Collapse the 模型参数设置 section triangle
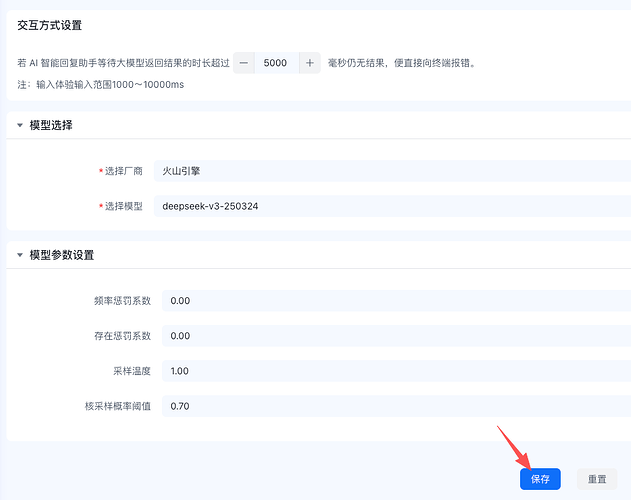 tap(19, 255)
